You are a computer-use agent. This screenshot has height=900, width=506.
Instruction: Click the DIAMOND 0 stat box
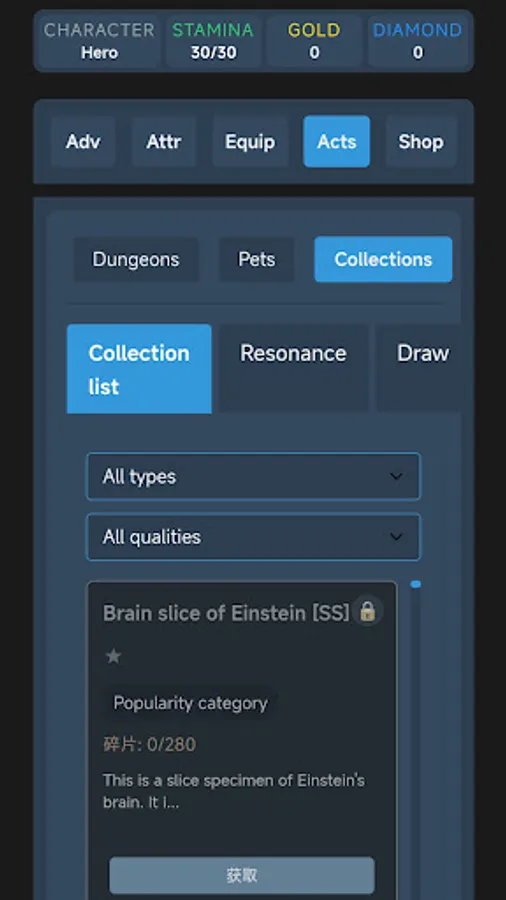[x=418, y=41]
